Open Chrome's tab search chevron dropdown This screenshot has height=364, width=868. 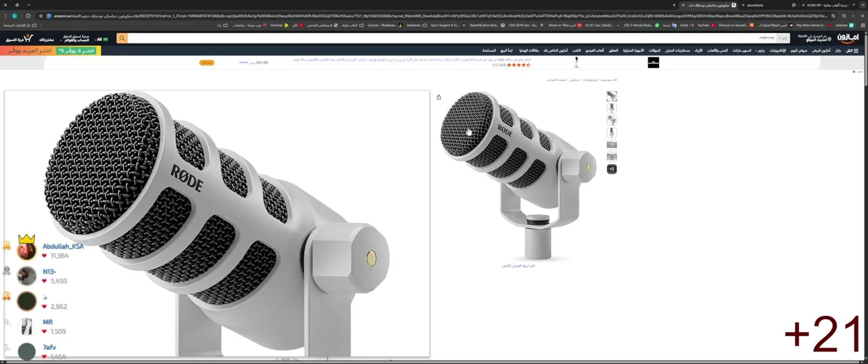click(862, 5)
